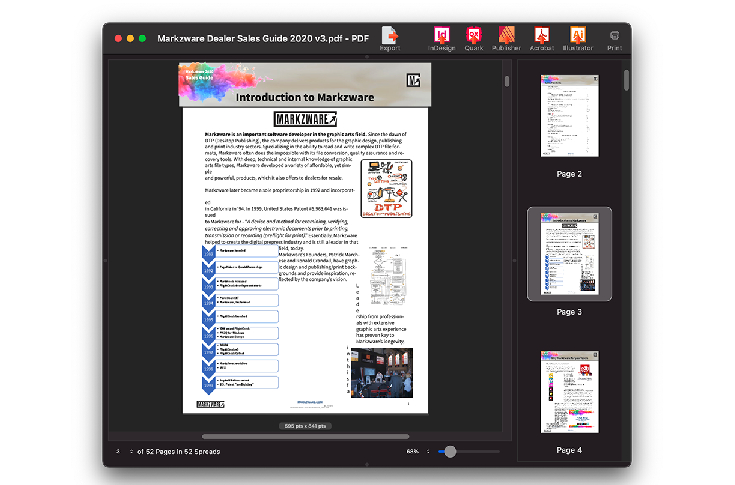Convert PDF to Quark format

[474, 39]
